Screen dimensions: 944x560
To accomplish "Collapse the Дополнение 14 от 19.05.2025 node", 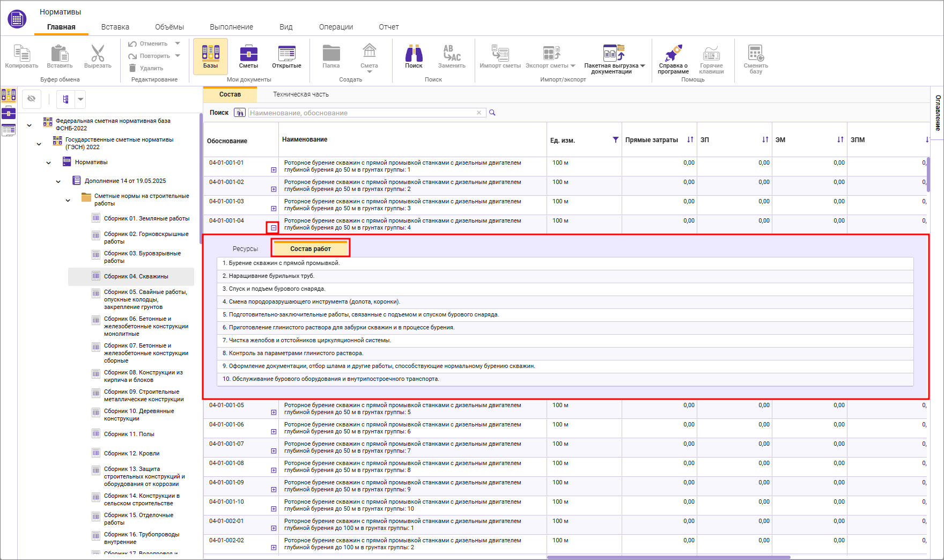I will (58, 181).
